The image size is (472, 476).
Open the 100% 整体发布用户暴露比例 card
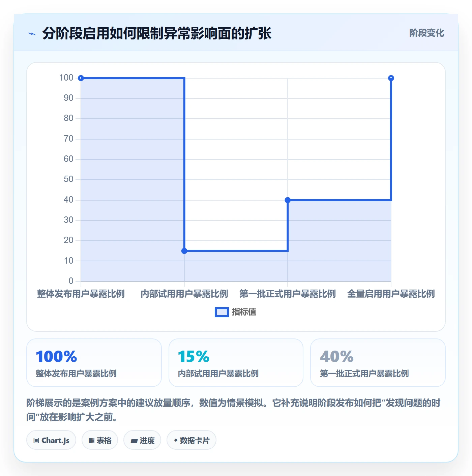click(x=94, y=363)
